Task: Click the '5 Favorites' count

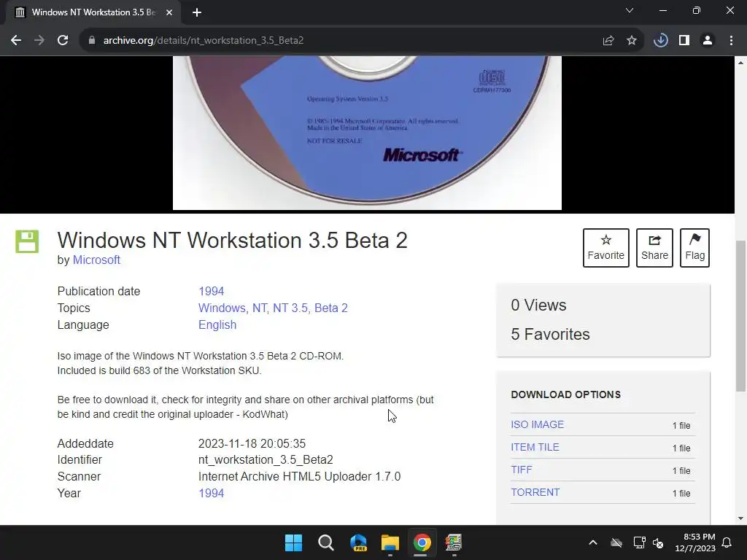Action: pos(550,334)
